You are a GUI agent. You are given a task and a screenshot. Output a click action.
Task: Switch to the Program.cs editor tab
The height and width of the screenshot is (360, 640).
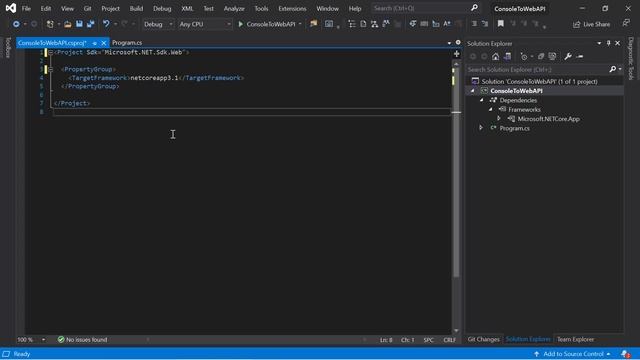tap(127, 42)
